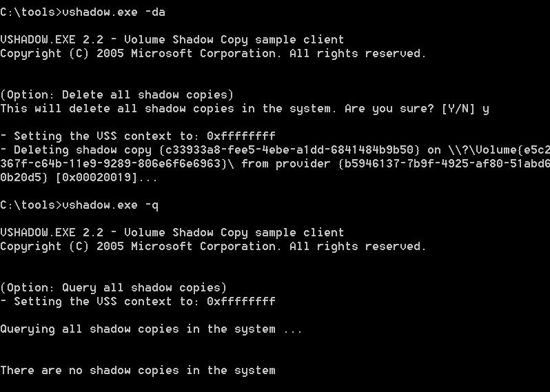550x392 pixels.
Task: Click the first 'Setting the VSS context' line
Action: point(138,136)
